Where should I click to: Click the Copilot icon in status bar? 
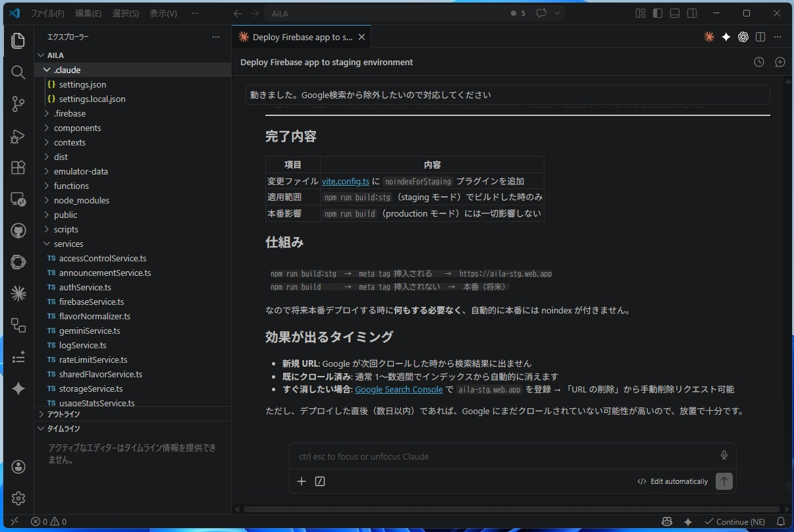coord(667,521)
